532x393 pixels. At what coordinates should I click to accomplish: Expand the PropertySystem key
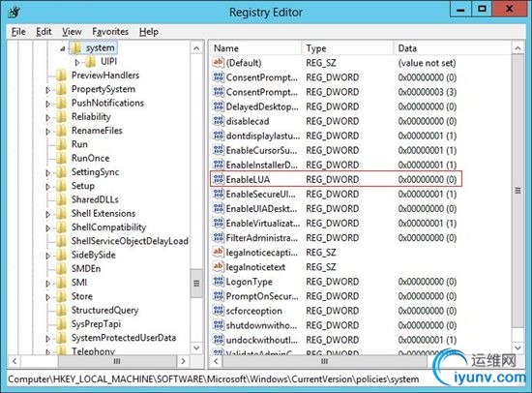pyautogui.click(x=47, y=90)
